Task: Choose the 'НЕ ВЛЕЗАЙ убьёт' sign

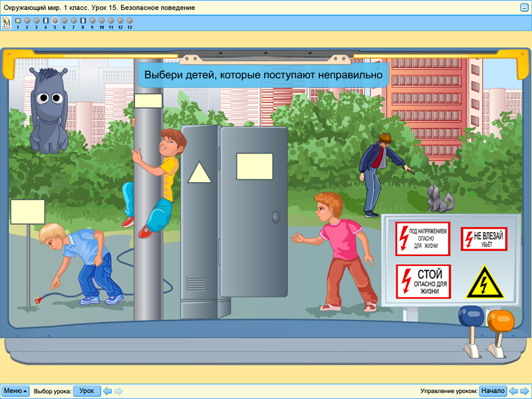Action: click(483, 239)
